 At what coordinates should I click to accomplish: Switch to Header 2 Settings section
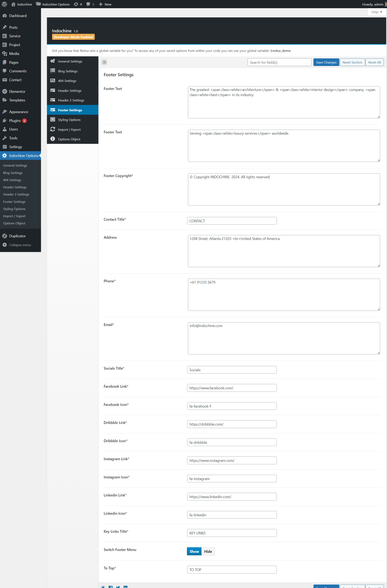[x=71, y=100]
